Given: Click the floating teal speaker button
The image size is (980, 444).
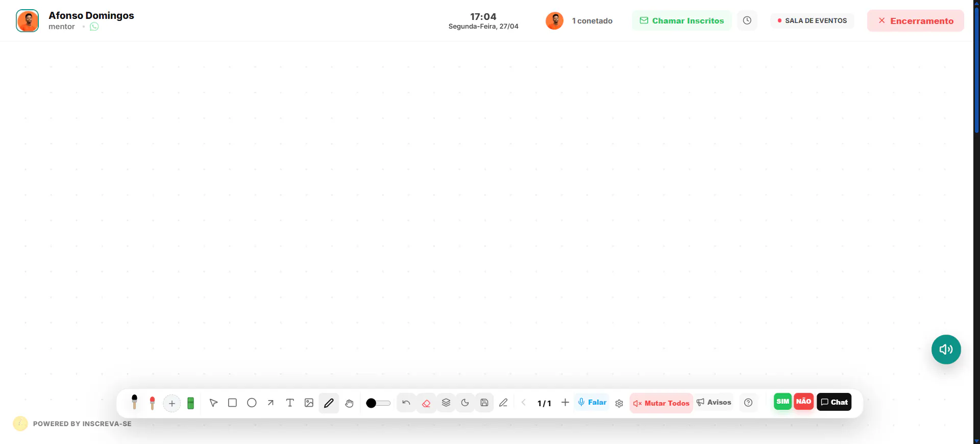Looking at the screenshot, I should tap(946, 349).
